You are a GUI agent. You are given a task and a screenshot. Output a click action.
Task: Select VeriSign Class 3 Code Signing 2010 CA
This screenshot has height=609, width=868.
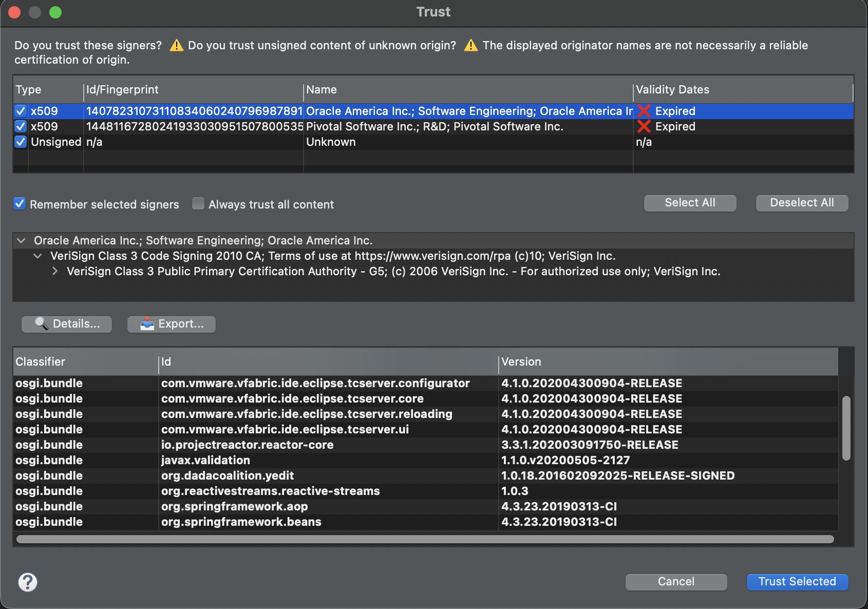(333, 256)
